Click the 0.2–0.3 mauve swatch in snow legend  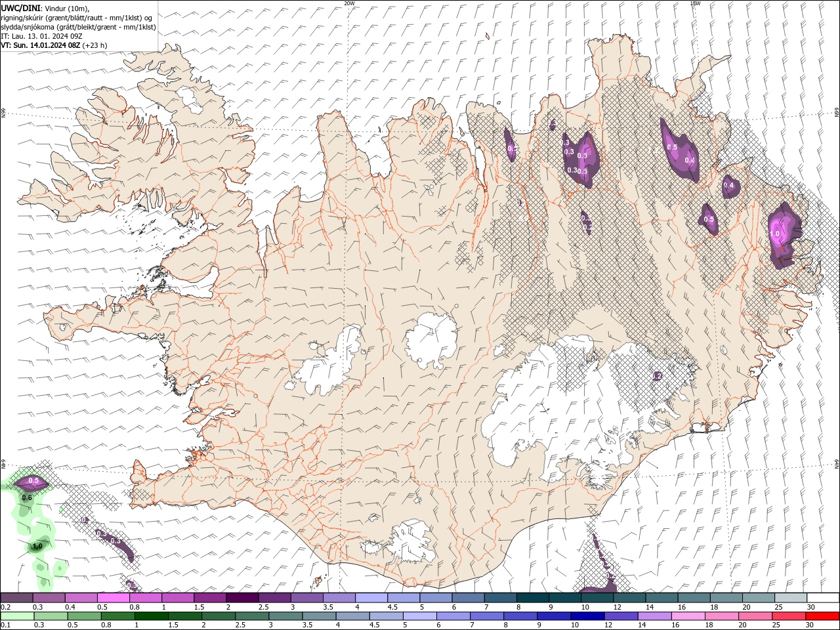click(17, 597)
